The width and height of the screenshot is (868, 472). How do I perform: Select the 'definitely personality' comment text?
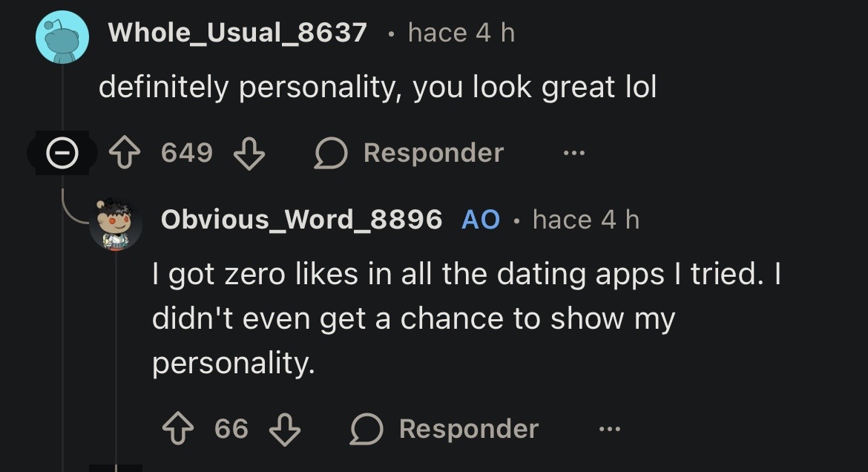[x=378, y=88]
